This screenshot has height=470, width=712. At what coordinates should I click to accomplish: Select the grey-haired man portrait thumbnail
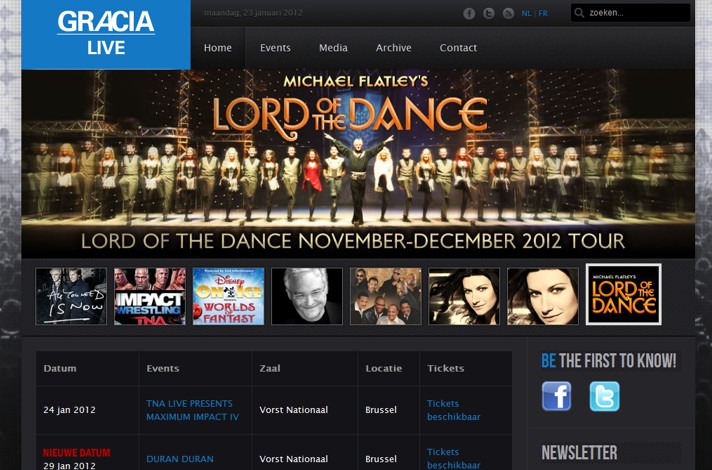[307, 296]
